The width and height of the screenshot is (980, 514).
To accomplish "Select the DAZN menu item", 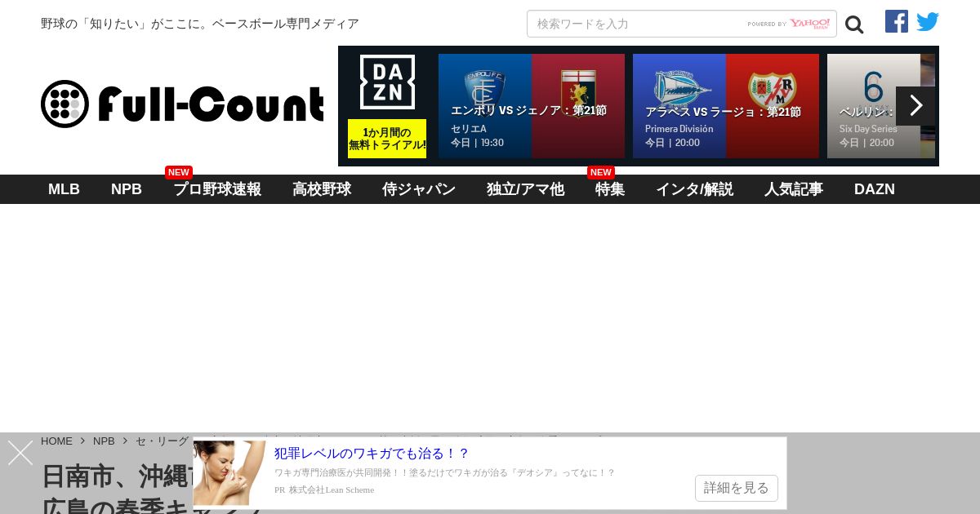I will click(x=875, y=189).
